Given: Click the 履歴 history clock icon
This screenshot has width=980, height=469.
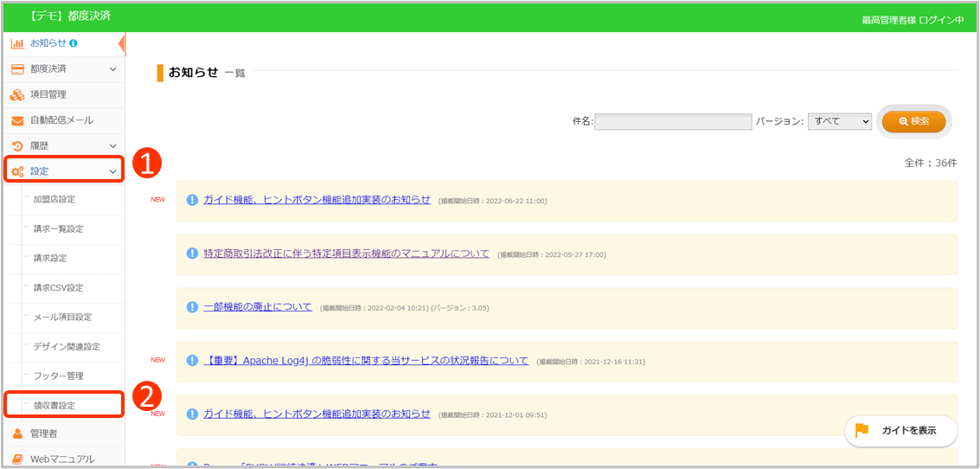Looking at the screenshot, I should 17,146.
